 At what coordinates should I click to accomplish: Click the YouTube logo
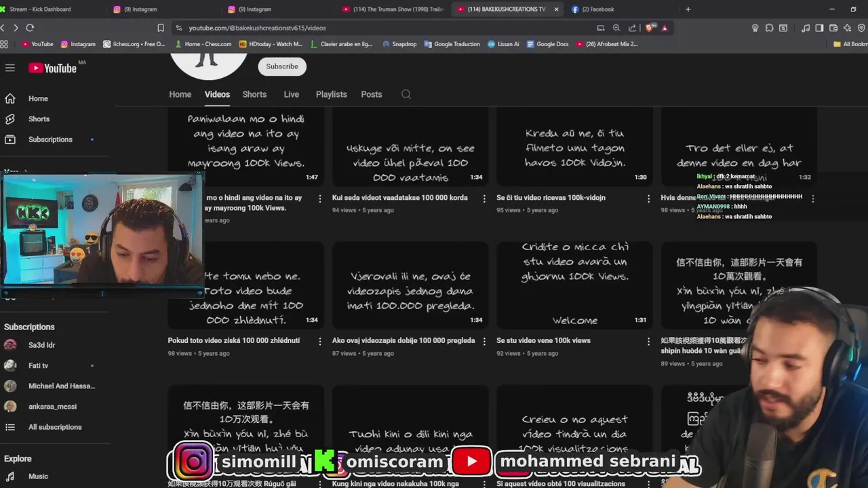point(52,68)
